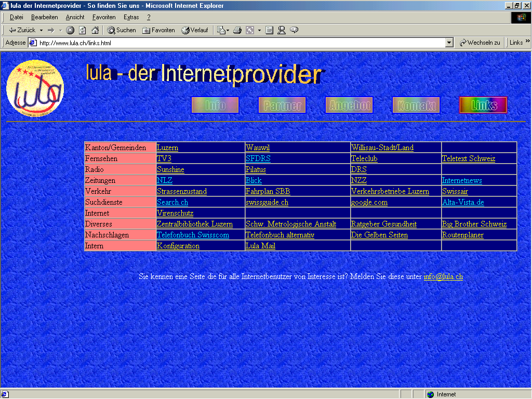Open the Extras menu

(131, 17)
